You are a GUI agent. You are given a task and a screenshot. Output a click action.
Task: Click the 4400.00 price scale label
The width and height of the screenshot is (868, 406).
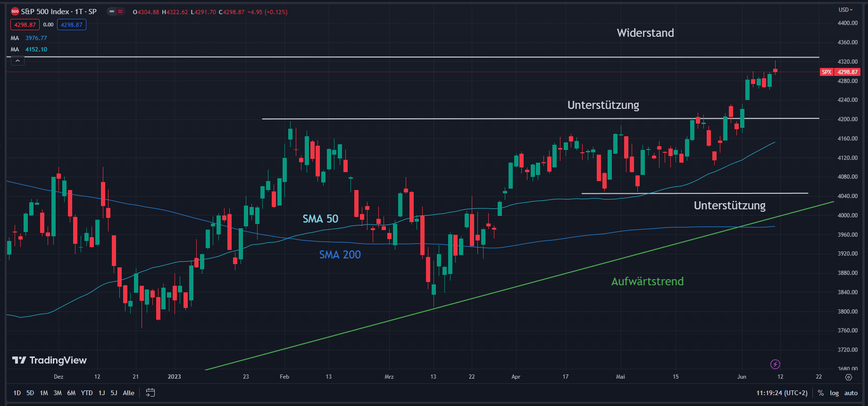click(848, 23)
